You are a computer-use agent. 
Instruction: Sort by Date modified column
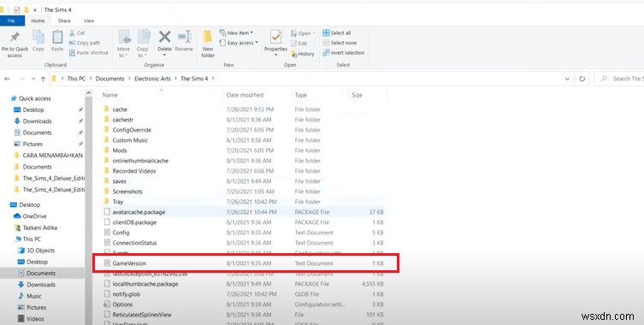(245, 95)
